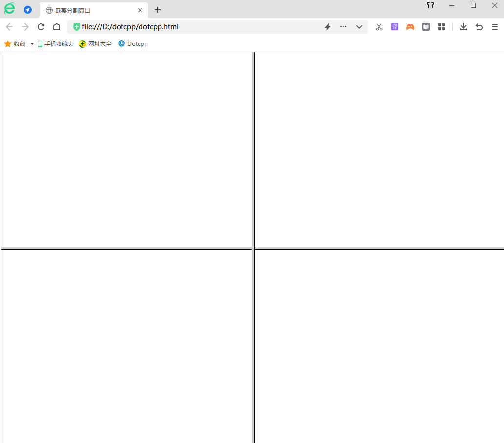Close the 嵌套分割窗口 tab
Image resolution: width=504 pixels, height=443 pixels.
coord(140,10)
